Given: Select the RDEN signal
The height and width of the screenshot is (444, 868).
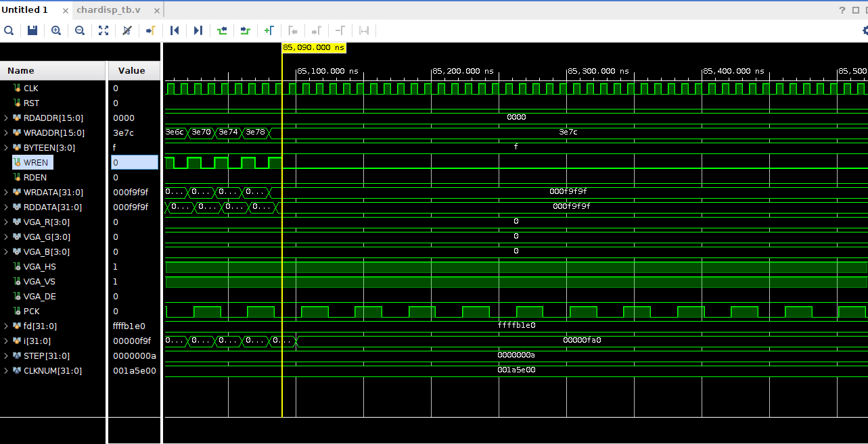Looking at the screenshot, I should (x=35, y=177).
